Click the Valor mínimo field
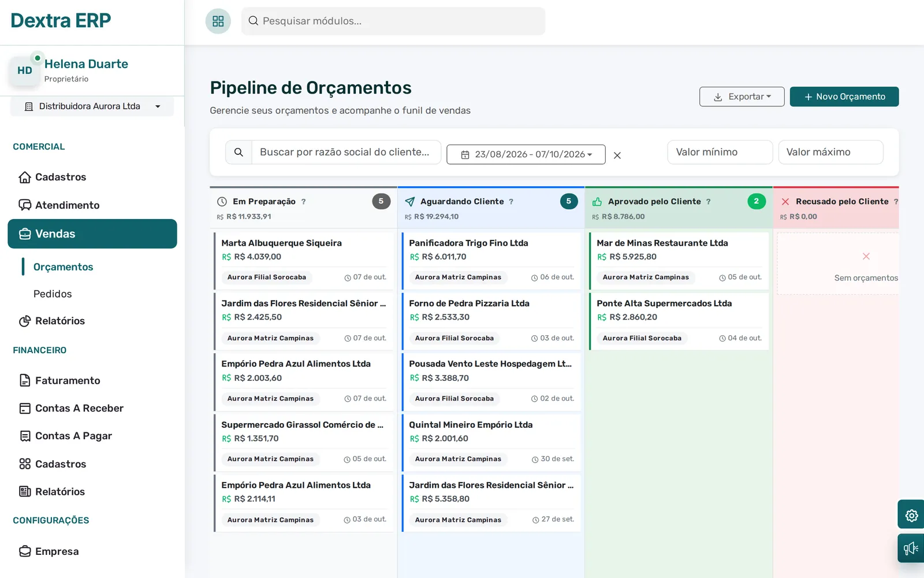Screen dimensions: 924x578 (x=720, y=152)
